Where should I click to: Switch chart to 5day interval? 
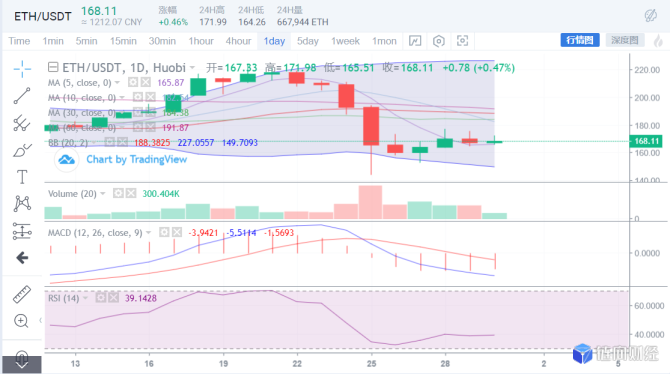tap(308, 41)
